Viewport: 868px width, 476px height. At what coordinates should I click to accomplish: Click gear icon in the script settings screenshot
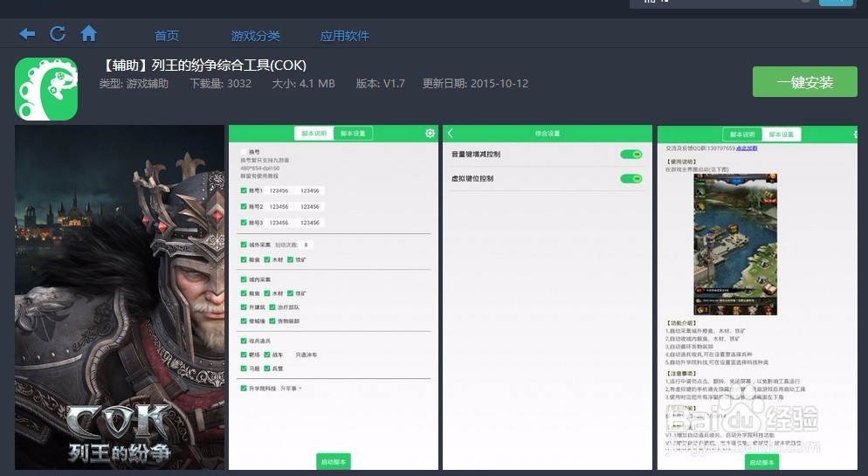430,134
